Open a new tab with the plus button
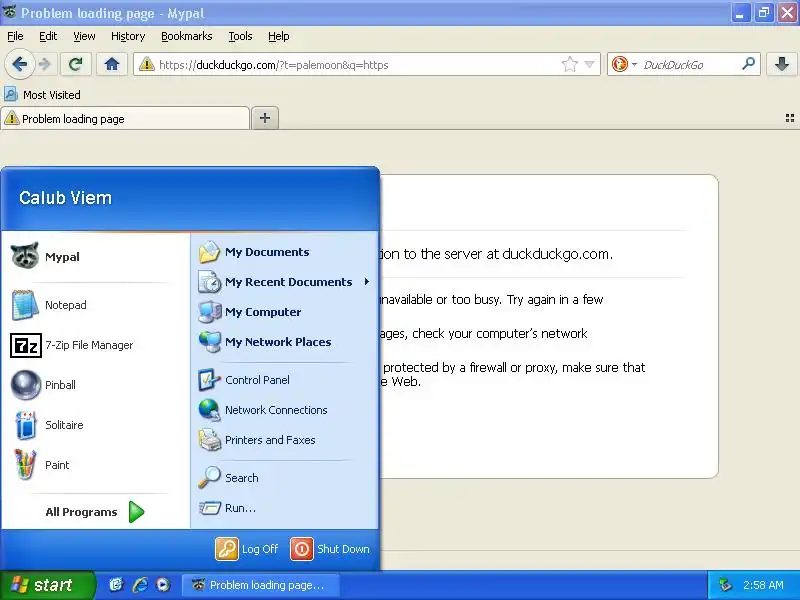Viewport: 800px width, 600px height. click(x=265, y=118)
